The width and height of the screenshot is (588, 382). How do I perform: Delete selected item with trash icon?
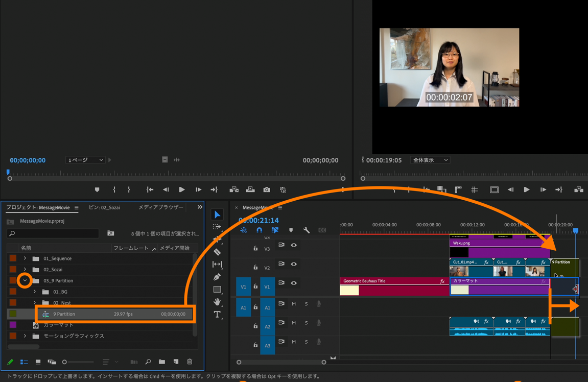coord(190,362)
